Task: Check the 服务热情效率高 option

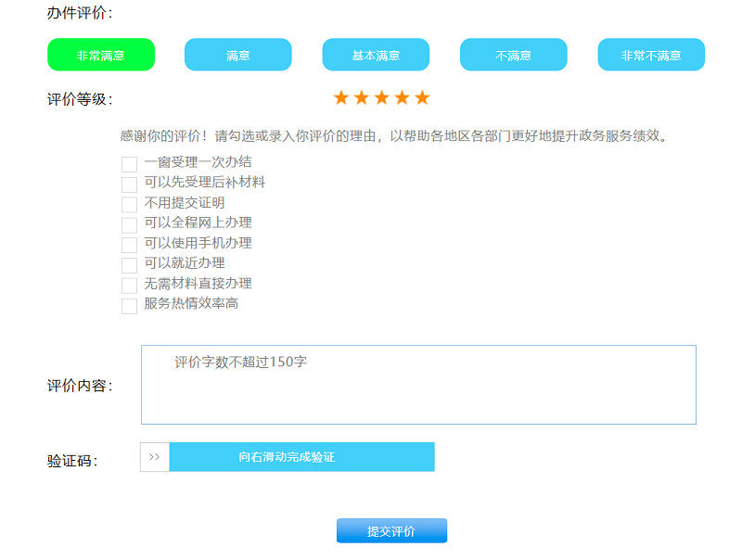Action: (129, 304)
